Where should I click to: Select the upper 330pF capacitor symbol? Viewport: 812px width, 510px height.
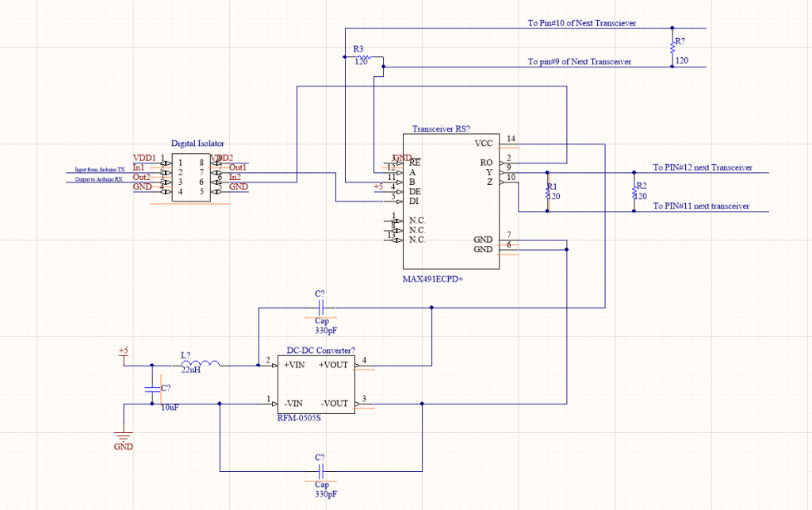coord(320,307)
